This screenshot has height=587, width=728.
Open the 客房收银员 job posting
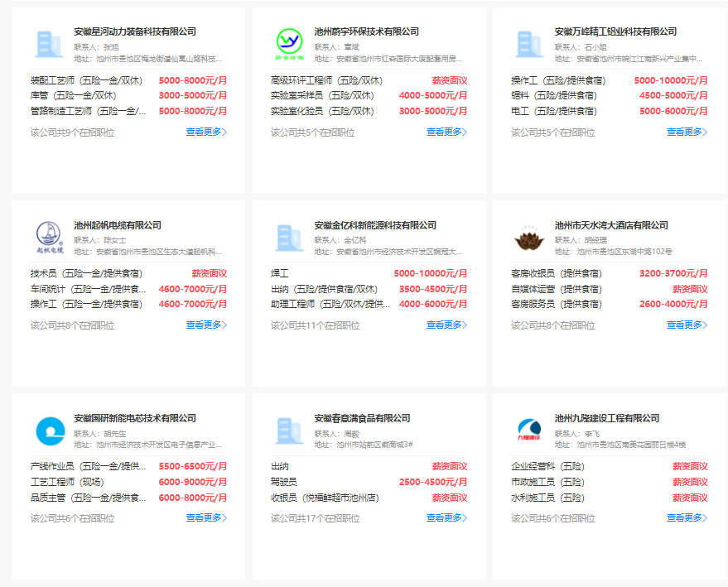pos(557,274)
